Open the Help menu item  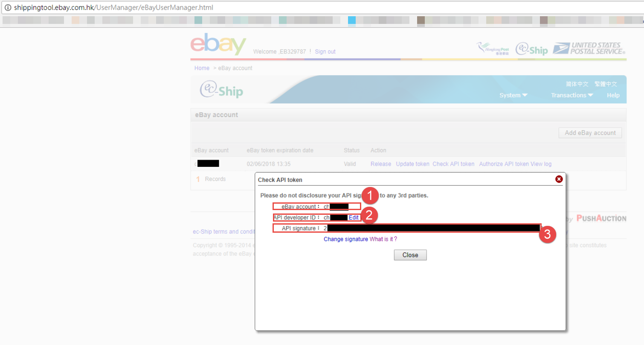click(x=613, y=95)
